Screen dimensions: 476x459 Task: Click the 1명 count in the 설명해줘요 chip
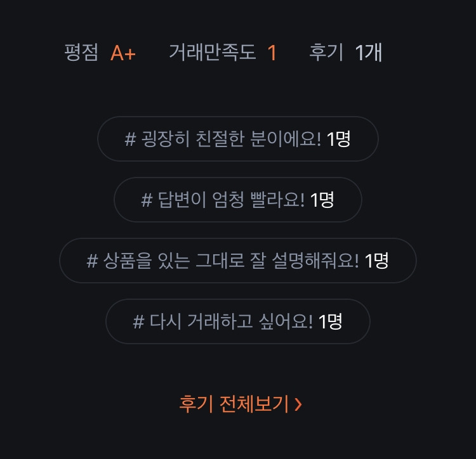(376, 261)
